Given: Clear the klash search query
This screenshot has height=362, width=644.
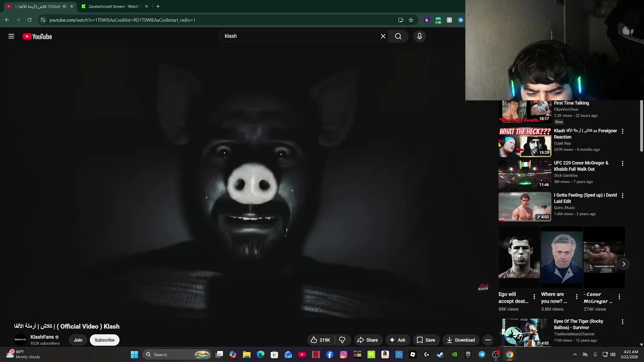Looking at the screenshot, I should [x=383, y=36].
